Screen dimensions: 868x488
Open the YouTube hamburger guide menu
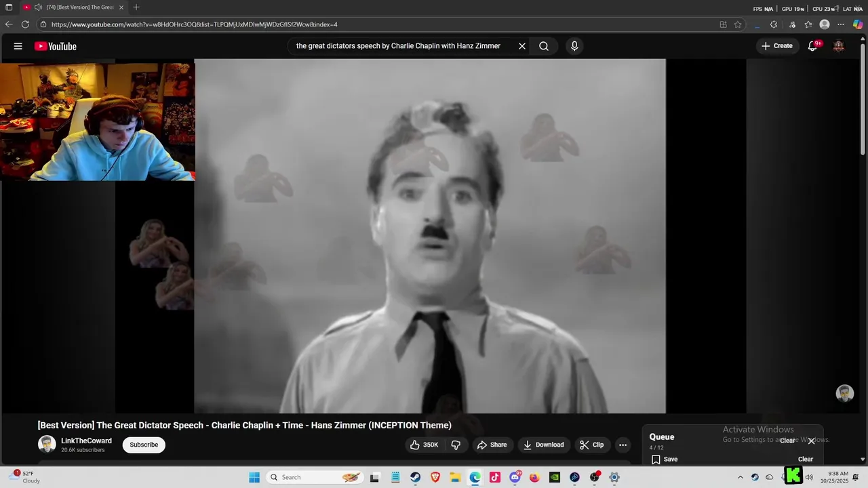pyautogui.click(x=18, y=46)
